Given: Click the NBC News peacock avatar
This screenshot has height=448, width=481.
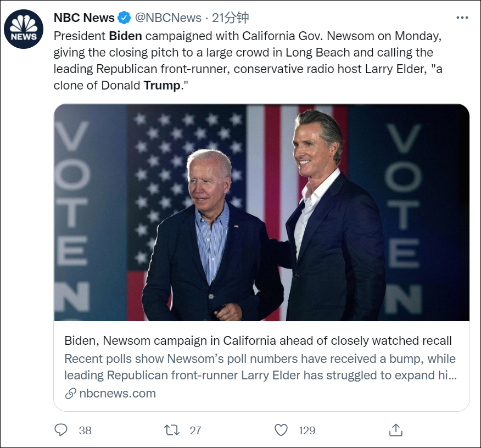Looking at the screenshot, I should click(24, 29).
